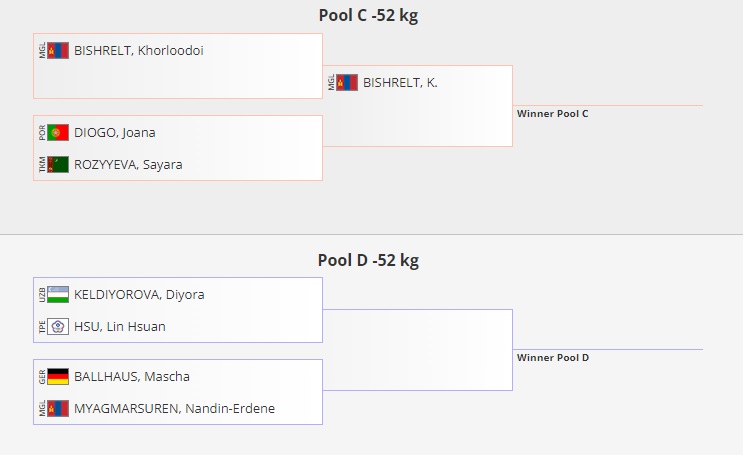Click the advancing BISHRELT, K. entry

coord(400,82)
